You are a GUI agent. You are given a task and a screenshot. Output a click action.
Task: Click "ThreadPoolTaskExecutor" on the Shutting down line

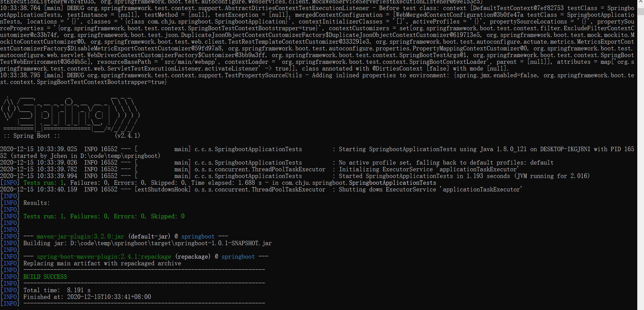tap(289, 189)
